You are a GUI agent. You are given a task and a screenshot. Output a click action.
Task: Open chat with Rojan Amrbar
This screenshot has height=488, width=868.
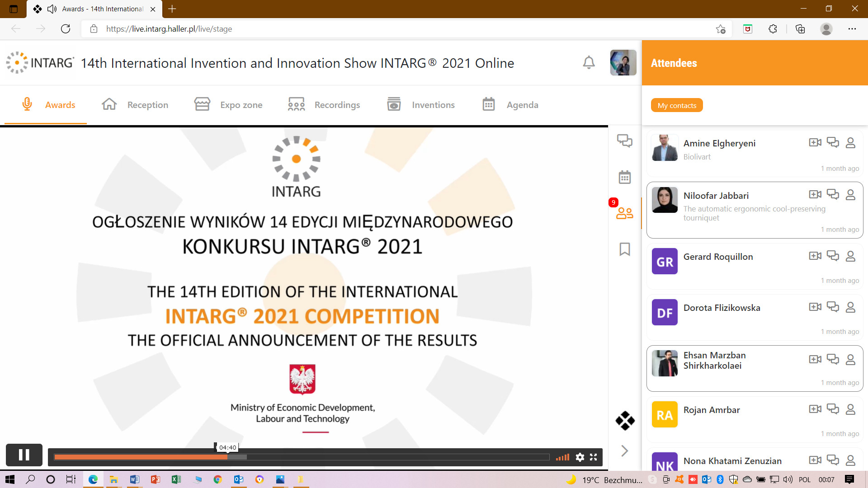(833, 409)
